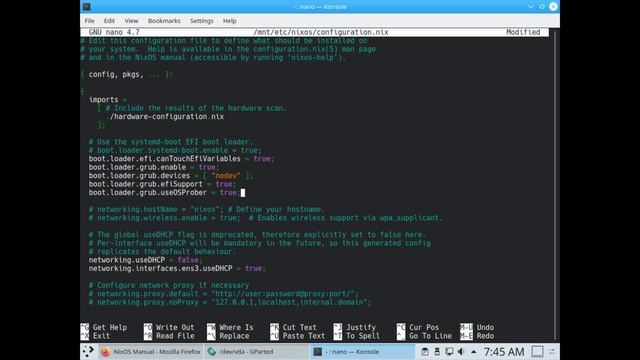Open the File menu
The width and height of the screenshot is (640, 360).
(89, 21)
